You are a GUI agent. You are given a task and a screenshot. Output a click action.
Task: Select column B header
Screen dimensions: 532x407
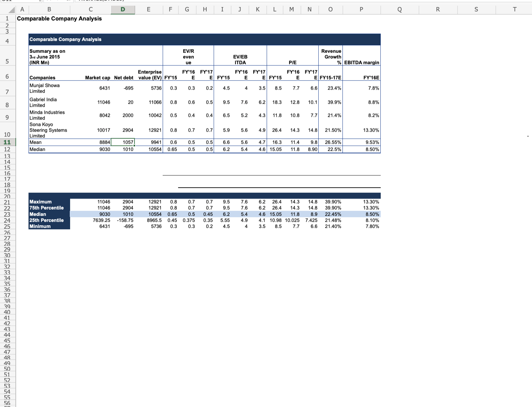click(x=49, y=10)
